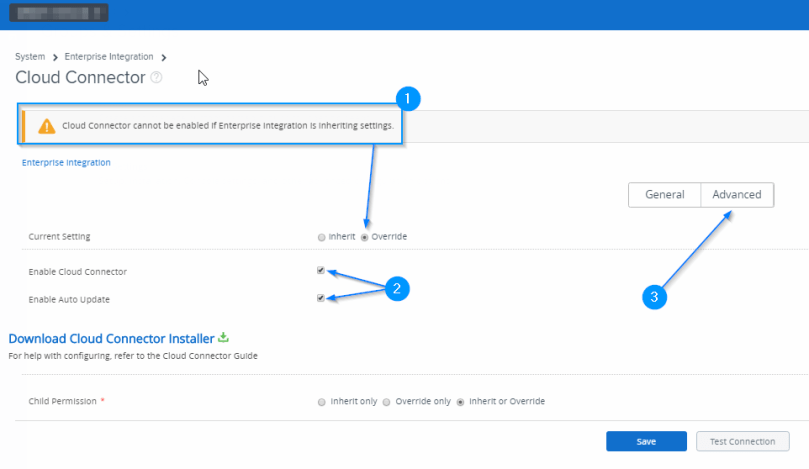Viewport: 809px width, 469px height.
Task: Select the Override radio for Current Setting
Action: pyautogui.click(x=364, y=237)
